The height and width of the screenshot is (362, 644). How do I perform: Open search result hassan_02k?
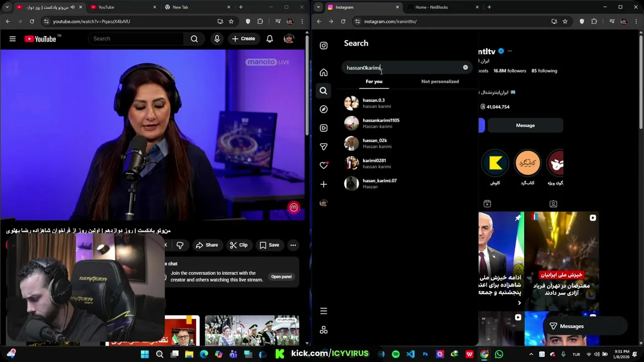point(408,143)
